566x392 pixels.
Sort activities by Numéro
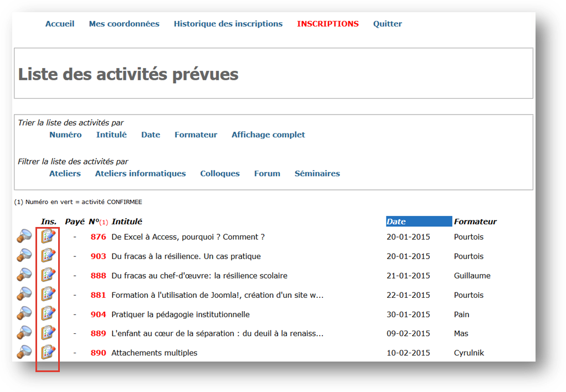[x=65, y=135]
